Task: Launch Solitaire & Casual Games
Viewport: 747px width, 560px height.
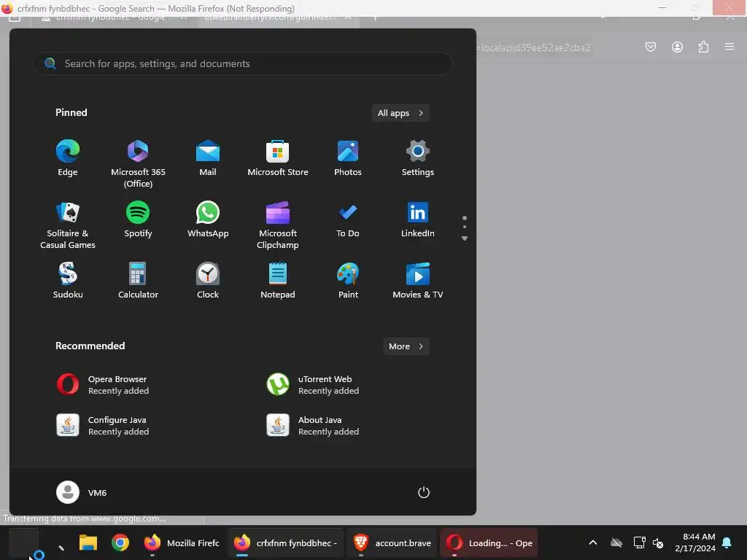Action: pos(68,225)
